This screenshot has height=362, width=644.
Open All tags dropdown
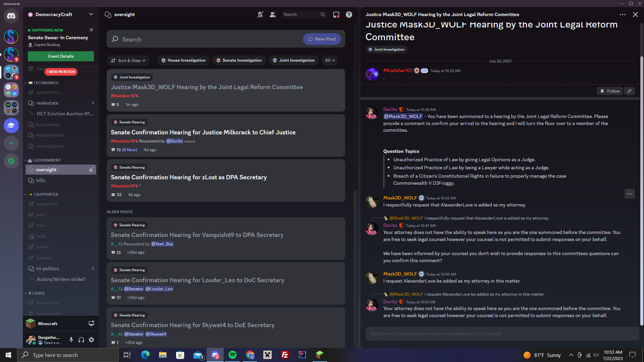pyautogui.click(x=330, y=60)
